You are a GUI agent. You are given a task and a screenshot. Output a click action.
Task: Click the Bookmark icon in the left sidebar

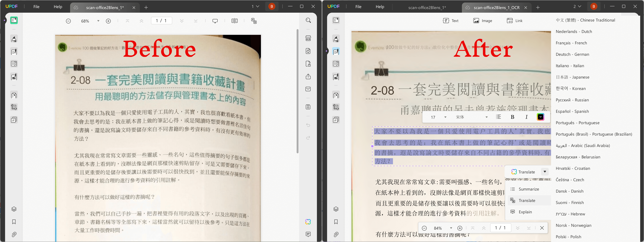(14, 222)
